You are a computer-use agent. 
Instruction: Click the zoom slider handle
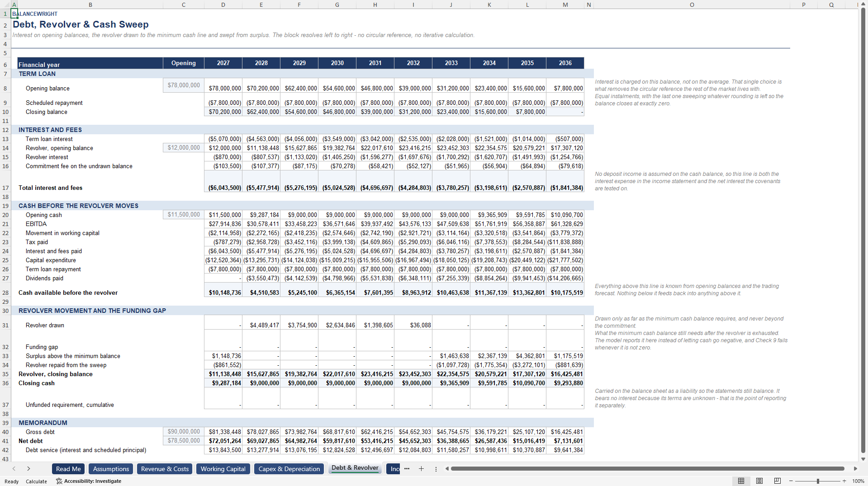pyautogui.click(x=818, y=481)
